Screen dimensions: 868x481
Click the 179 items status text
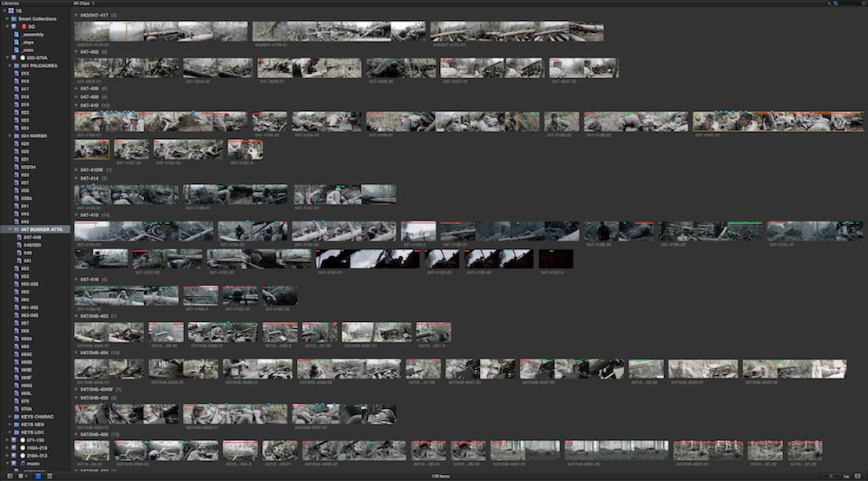click(441, 476)
